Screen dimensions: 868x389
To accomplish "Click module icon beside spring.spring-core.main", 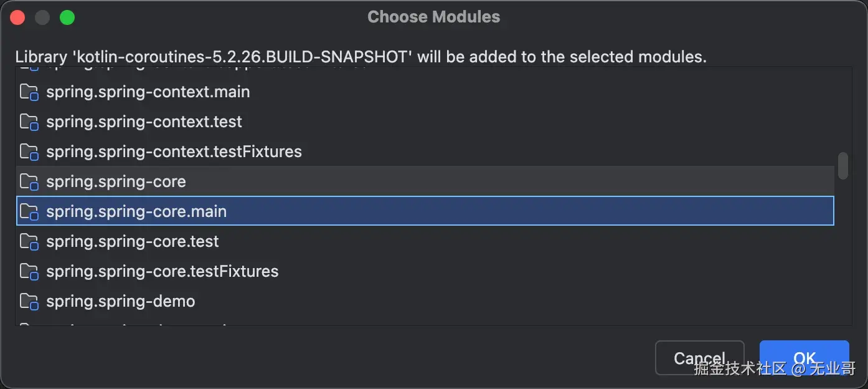I will coord(29,212).
